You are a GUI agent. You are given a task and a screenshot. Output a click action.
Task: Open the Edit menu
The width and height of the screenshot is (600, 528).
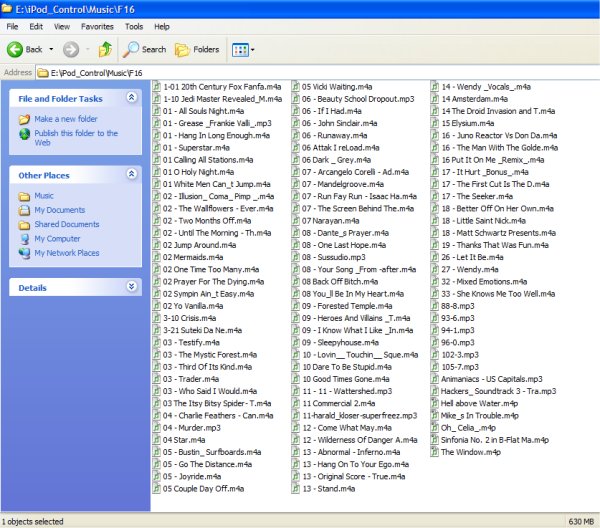pyautogui.click(x=36, y=26)
